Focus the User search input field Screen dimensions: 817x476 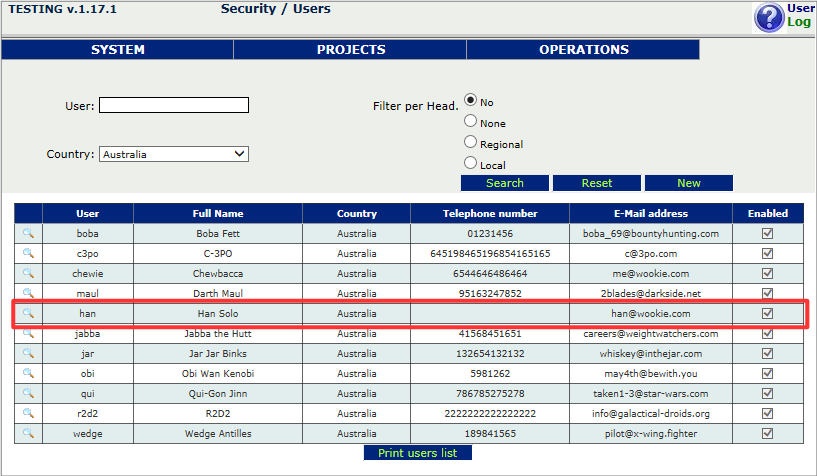click(x=174, y=105)
